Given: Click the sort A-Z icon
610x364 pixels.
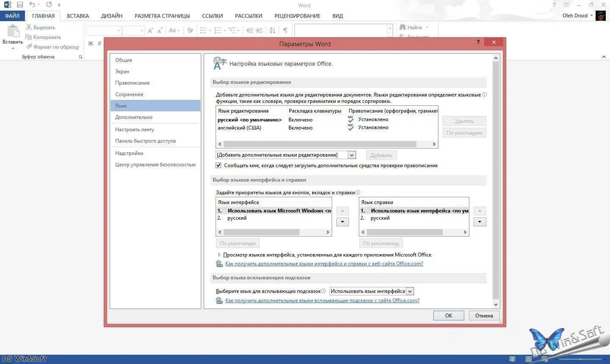Looking at the screenshot, I should [x=272, y=30].
